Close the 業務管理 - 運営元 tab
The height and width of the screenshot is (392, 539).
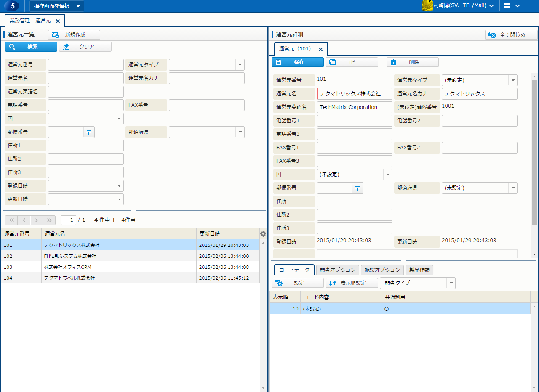coord(58,21)
